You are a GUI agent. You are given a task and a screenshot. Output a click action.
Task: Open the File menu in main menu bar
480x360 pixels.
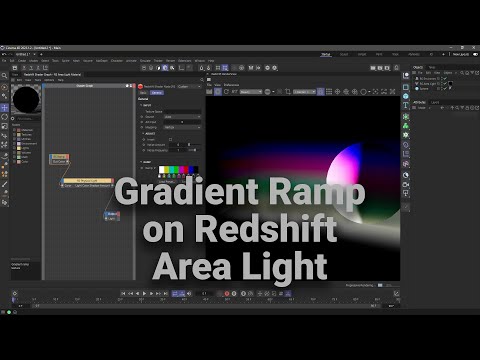(4, 61)
